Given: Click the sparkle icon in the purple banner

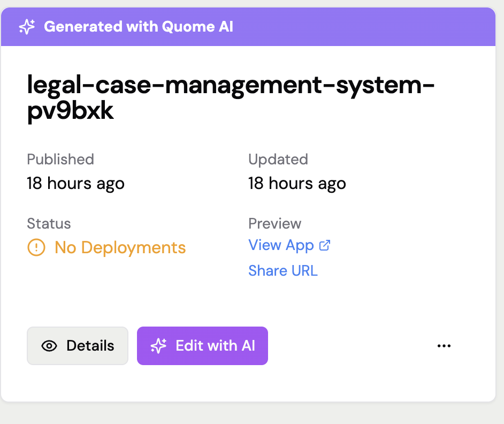Looking at the screenshot, I should 27,27.
